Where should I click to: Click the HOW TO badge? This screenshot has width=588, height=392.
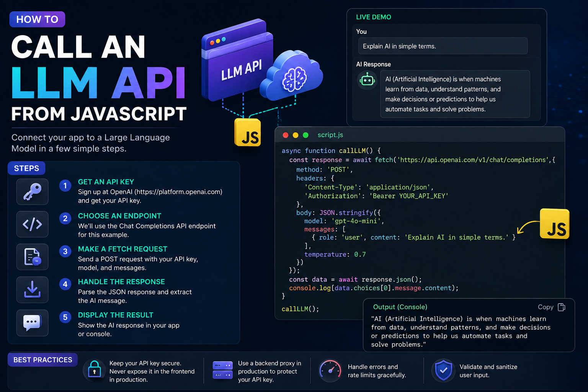point(37,19)
